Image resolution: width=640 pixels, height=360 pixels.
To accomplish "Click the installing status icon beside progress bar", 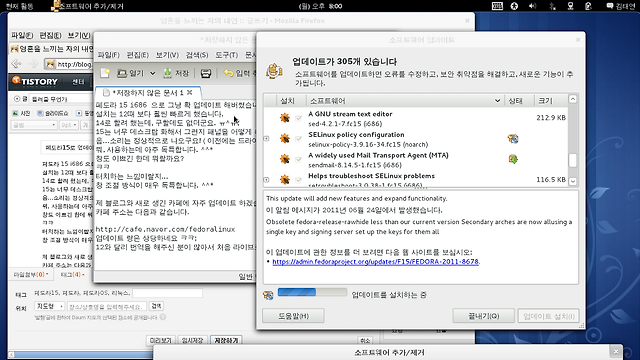I will [268, 295].
